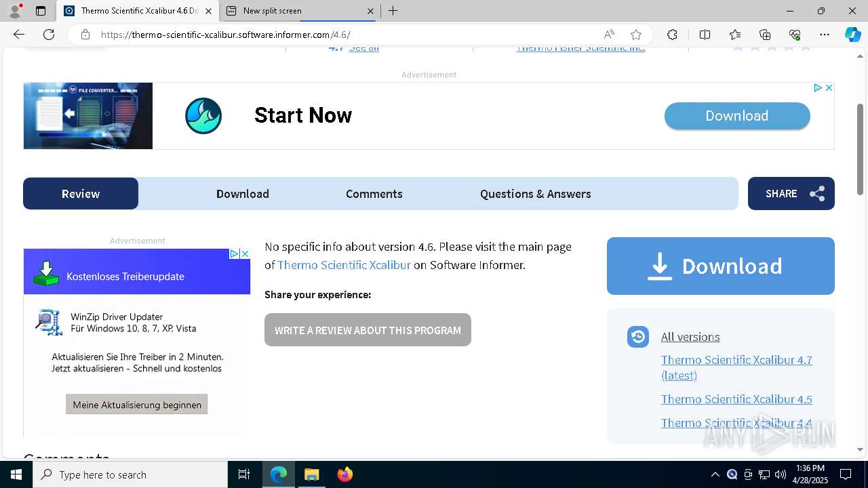Open Task View on the taskbar
Screen dimensions: 868x488
[x=244, y=474]
